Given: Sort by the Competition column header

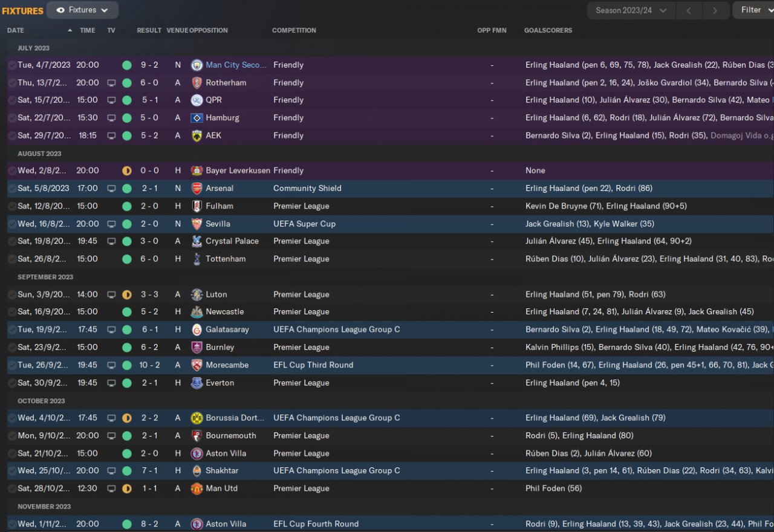Looking at the screenshot, I should coord(294,30).
